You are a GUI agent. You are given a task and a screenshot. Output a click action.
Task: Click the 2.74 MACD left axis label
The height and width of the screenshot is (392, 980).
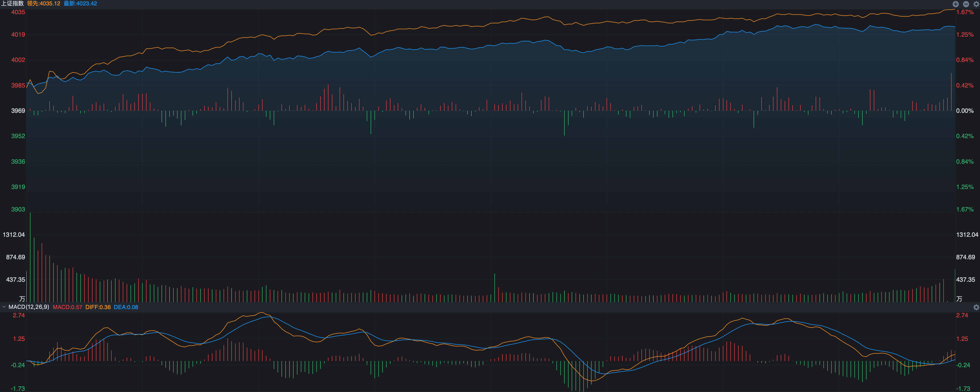(x=19, y=315)
